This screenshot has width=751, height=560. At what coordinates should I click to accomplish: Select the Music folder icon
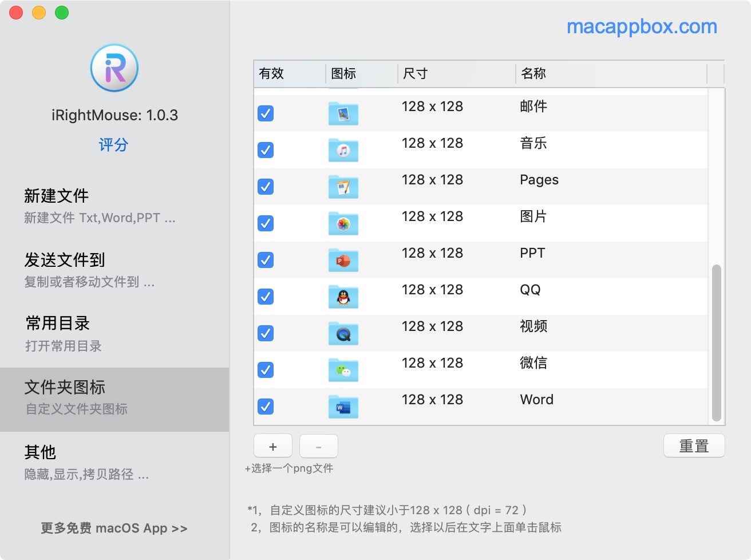pos(343,150)
